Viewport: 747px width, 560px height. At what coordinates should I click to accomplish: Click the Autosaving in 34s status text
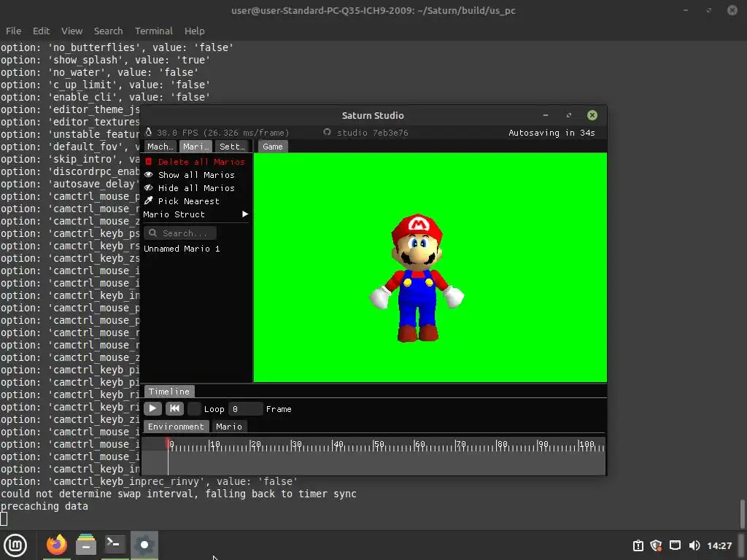[x=551, y=133]
